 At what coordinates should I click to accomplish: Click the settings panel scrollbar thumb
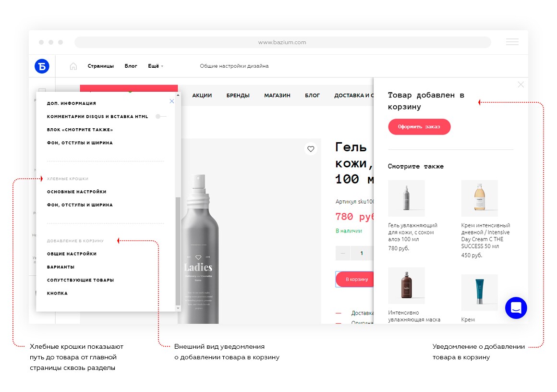tap(178, 251)
